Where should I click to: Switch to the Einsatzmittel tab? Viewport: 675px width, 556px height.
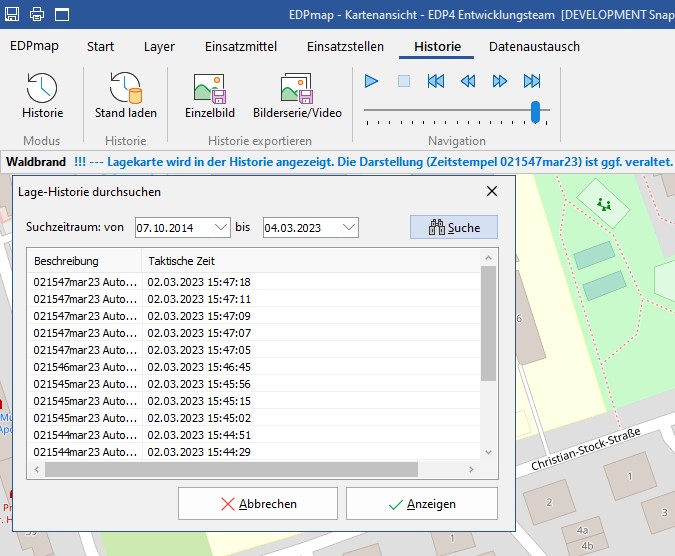(240, 47)
